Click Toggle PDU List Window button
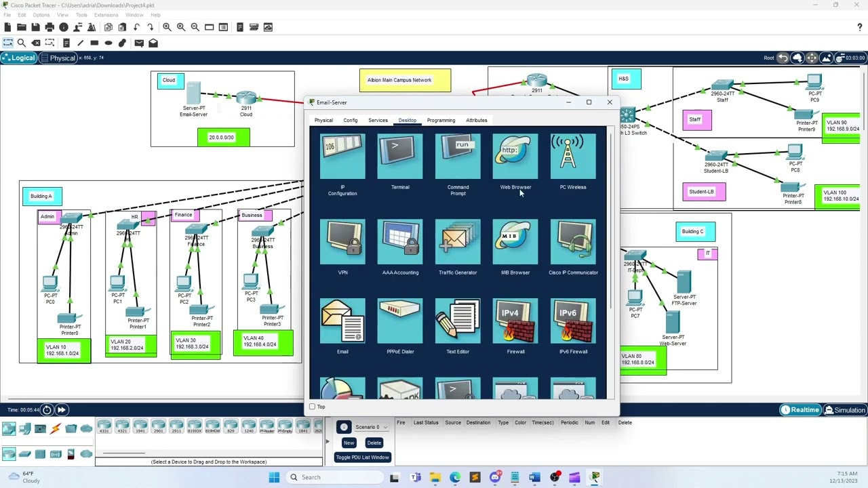This screenshot has width=868, height=488. coord(362,457)
